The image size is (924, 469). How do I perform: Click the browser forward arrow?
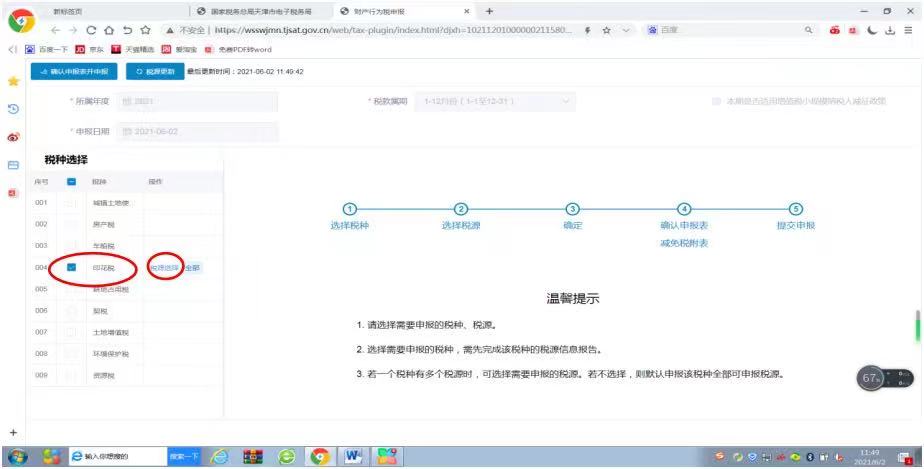(73, 30)
